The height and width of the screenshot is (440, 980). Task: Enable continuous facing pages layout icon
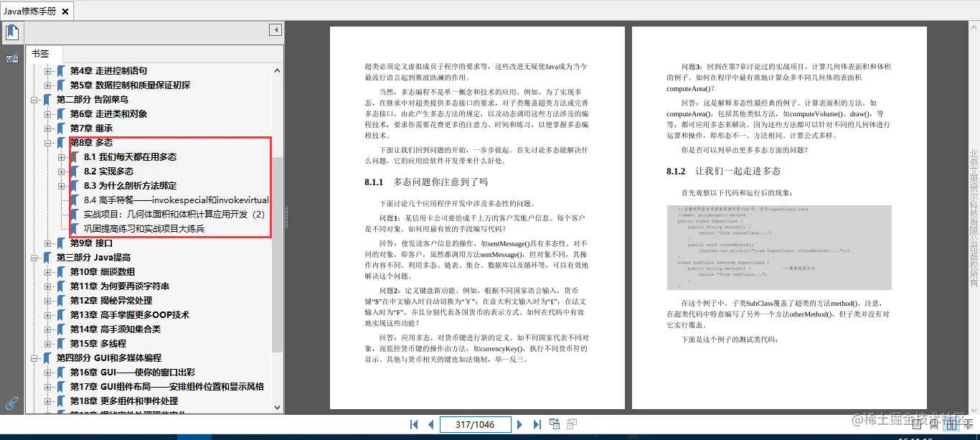(x=969, y=425)
